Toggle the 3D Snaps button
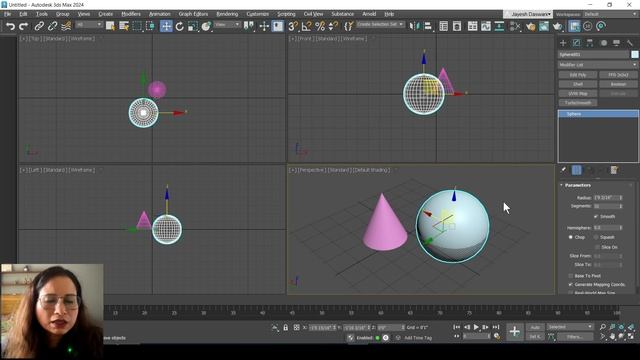 (293, 27)
